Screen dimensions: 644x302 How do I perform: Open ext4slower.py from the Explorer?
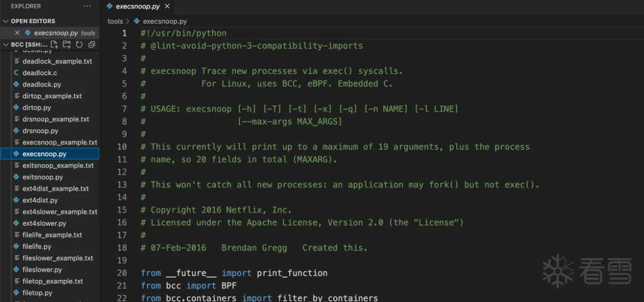[x=44, y=223]
